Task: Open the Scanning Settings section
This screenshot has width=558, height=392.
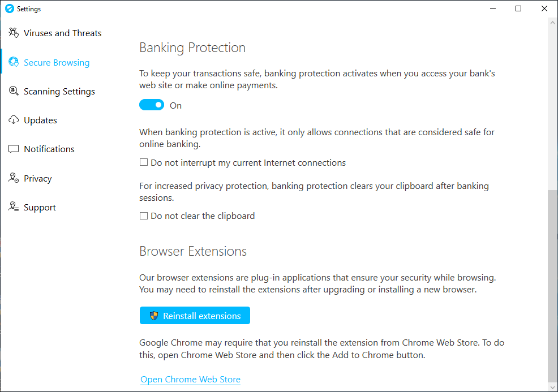Action: pyautogui.click(x=59, y=91)
